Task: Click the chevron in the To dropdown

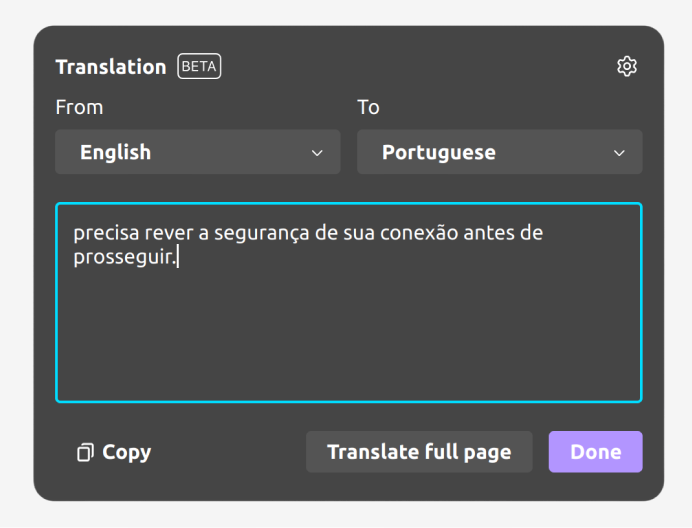Action: [619, 153]
